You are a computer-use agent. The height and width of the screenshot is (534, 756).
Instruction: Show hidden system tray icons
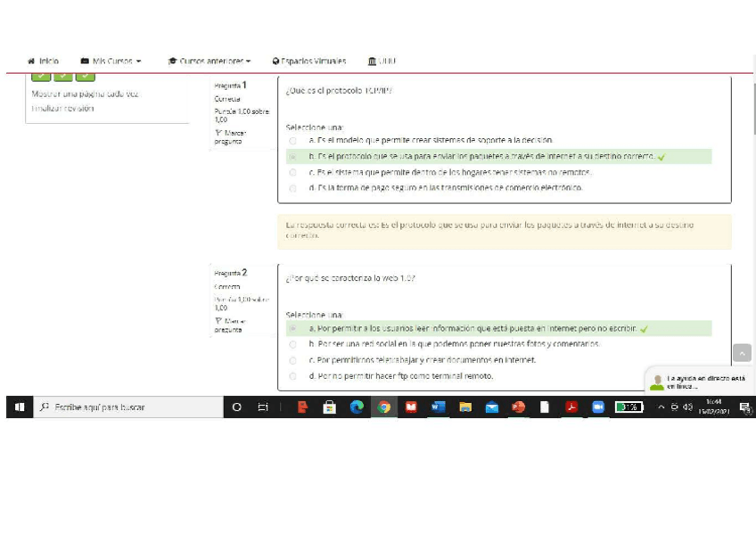tap(661, 407)
